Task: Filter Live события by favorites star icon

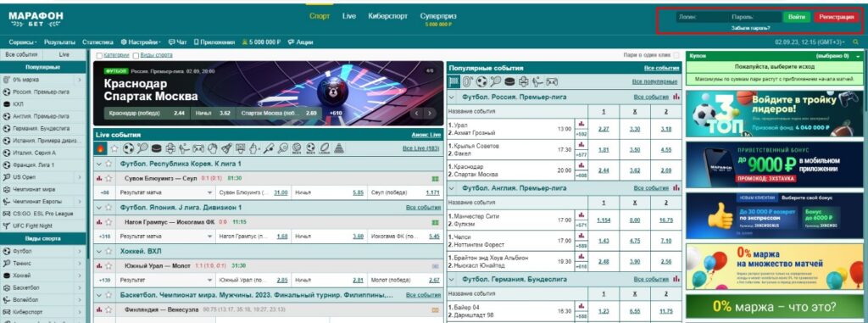Action: (x=114, y=148)
